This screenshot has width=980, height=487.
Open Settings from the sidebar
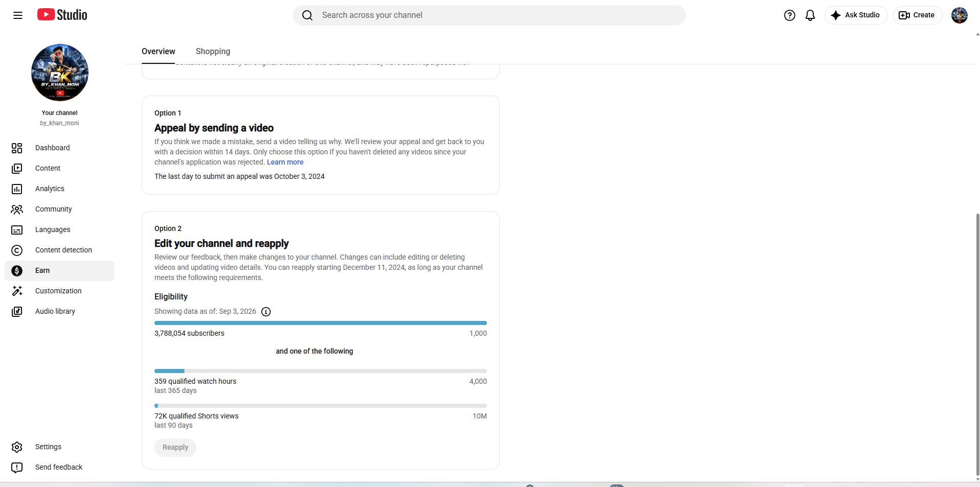60,447
